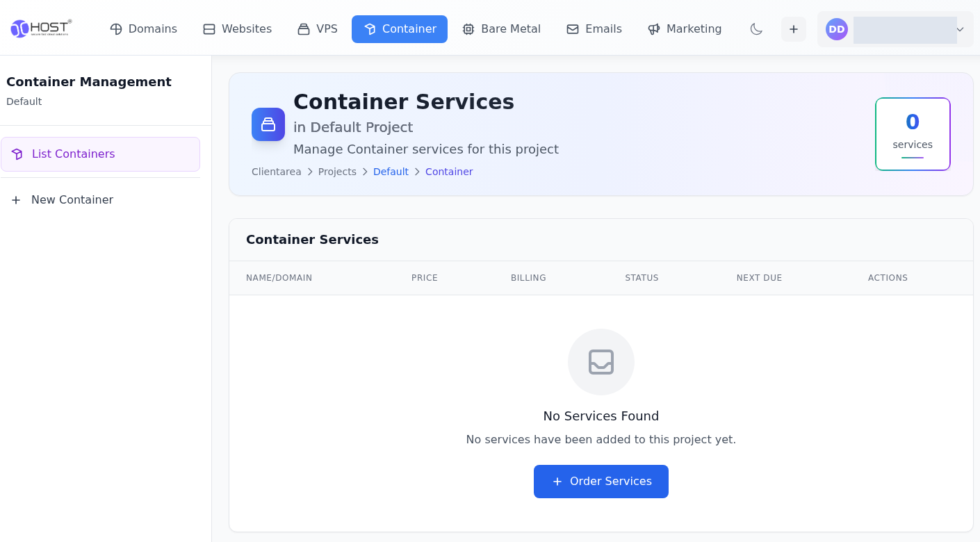Open Clientarea breadcrumb link
Image resolution: width=980 pixels, height=542 pixels.
[277, 172]
